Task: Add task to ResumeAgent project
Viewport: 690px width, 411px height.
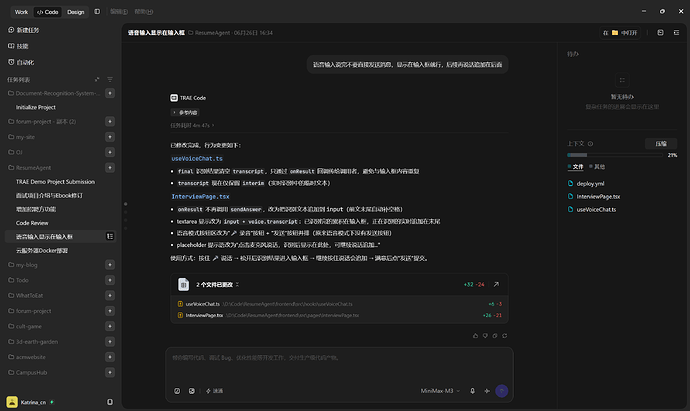Action: click(x=110, y=167)
